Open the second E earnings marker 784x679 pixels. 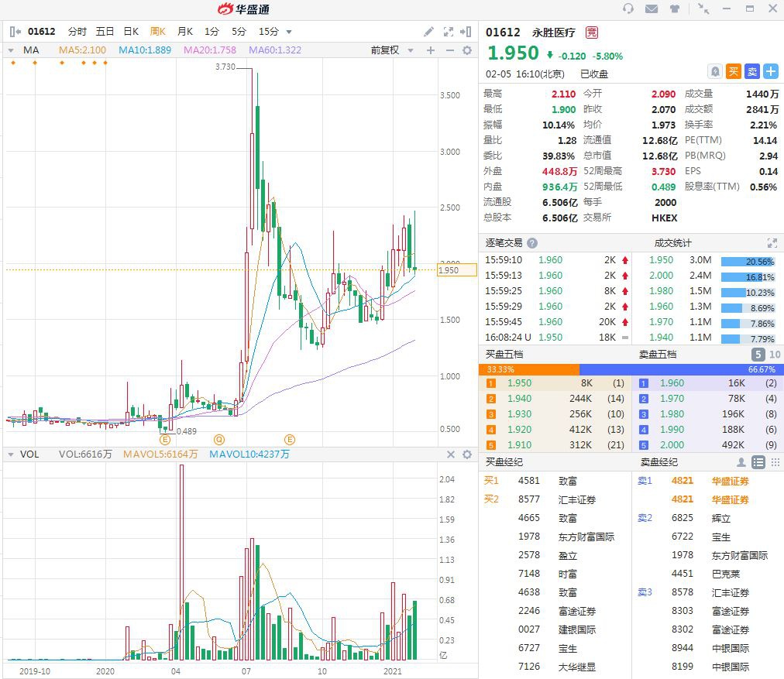click(x=290, y=440)
